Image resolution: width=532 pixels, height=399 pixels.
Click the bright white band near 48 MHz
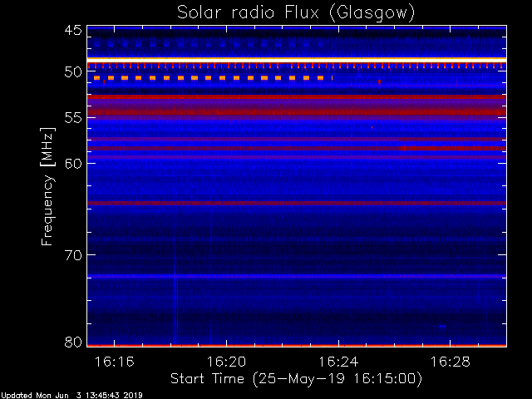coord(297,60)
